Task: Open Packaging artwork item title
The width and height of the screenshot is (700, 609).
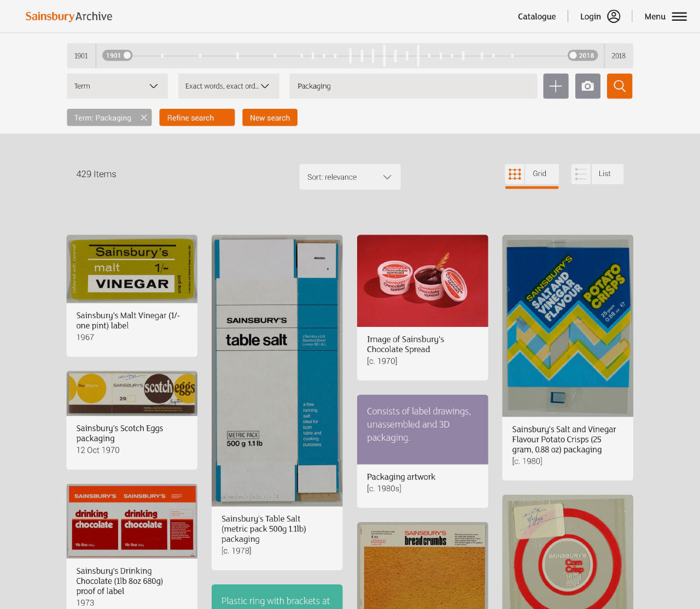Action: (x=401, y=477)
